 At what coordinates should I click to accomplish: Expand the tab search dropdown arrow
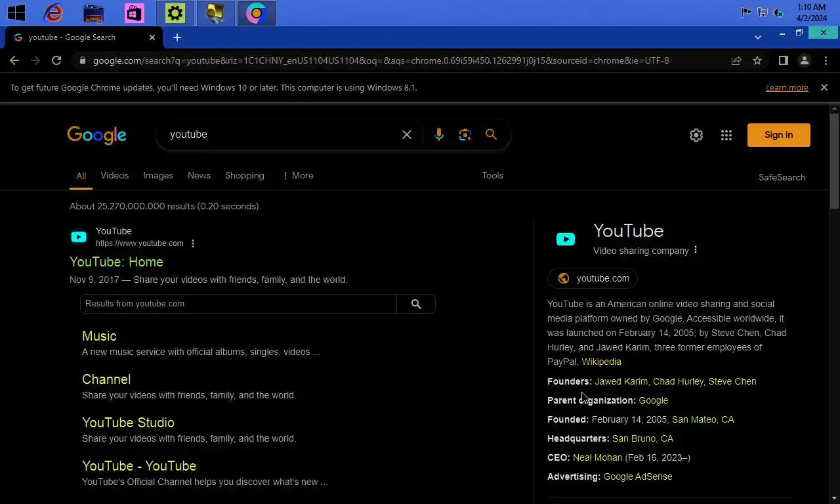758,37
